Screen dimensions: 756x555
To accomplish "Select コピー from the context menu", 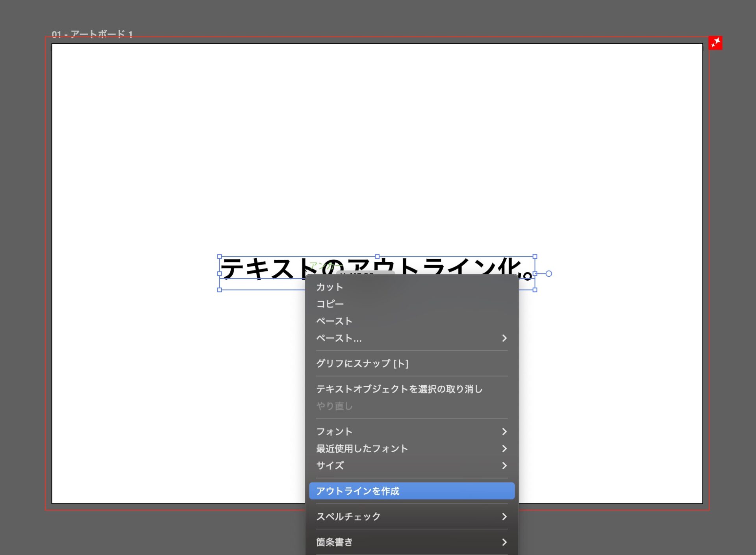I will [x=329, y=303].
